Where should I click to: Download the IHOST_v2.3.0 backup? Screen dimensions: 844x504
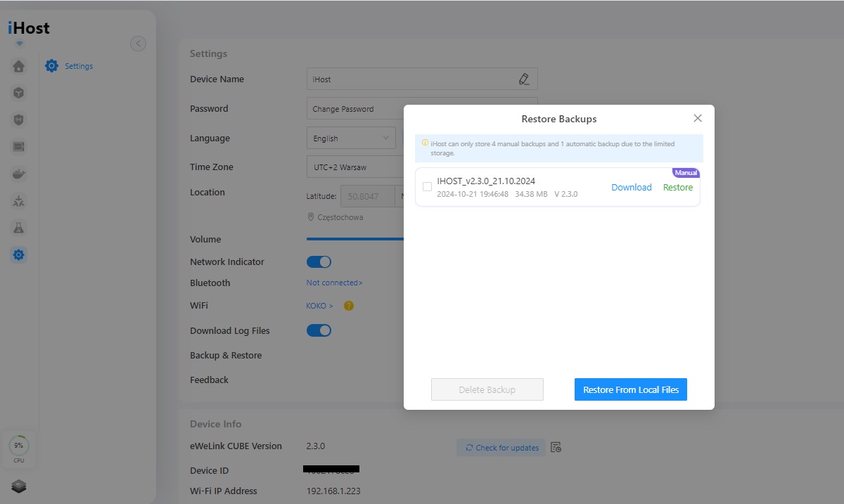click(632, 187)
